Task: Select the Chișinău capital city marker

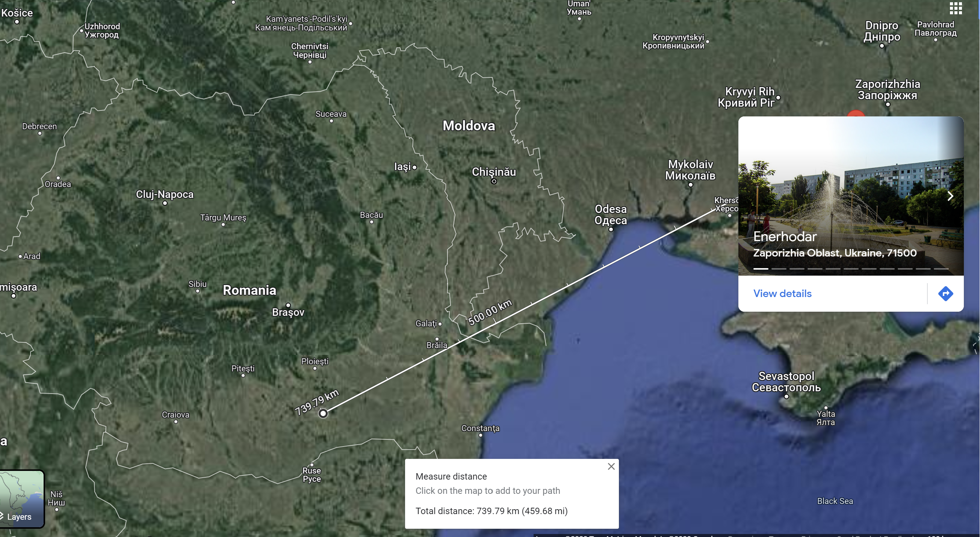Action: pyautogui.click(x=494, y=181)
